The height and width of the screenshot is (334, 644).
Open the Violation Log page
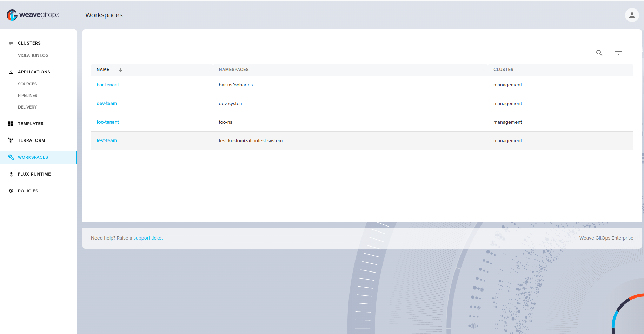[33, 55]
